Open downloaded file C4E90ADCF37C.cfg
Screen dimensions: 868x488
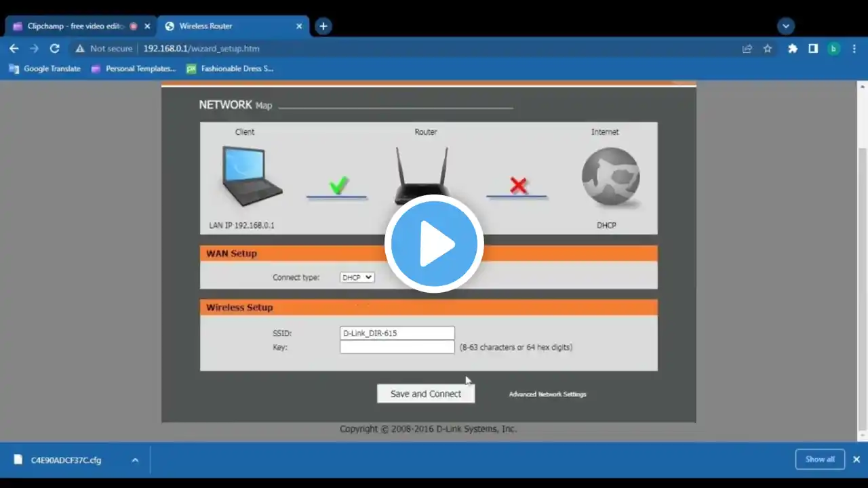tap(66, 460)
